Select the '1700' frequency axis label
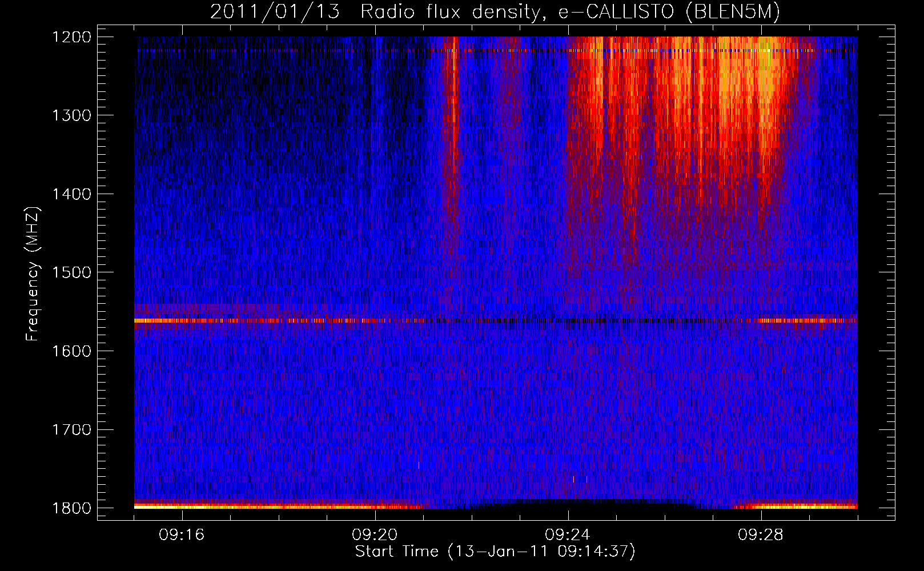 click(x=72, y=429)
